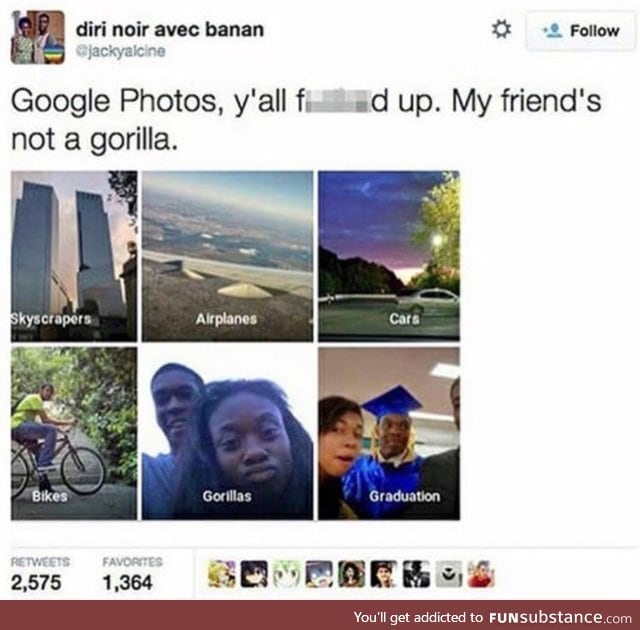Viewport: 640px width, 630px height.
Task: Click the @jackyalcine handle
Action: (121, 51)
